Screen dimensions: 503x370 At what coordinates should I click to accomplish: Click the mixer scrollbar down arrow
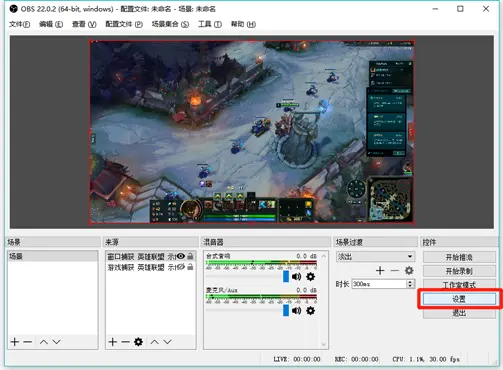coord(323,344)
